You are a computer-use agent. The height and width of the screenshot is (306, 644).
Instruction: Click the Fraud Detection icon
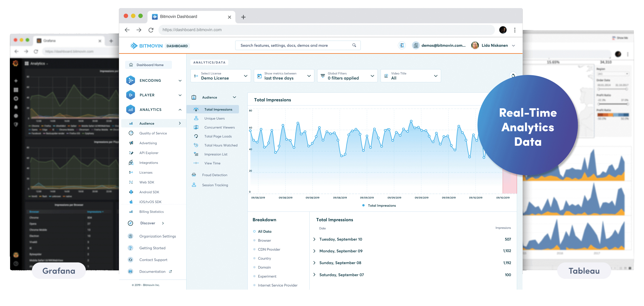pyautogui.click(x=194, y=175)
